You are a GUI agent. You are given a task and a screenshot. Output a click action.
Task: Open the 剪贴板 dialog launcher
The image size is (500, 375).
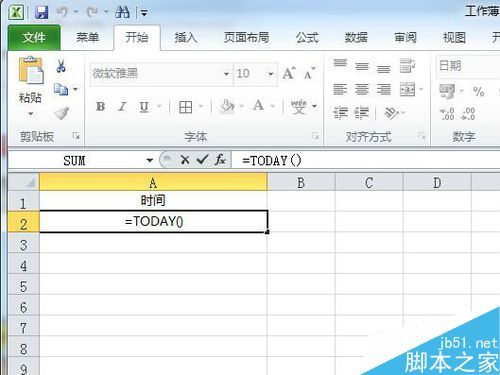point(76,136)
